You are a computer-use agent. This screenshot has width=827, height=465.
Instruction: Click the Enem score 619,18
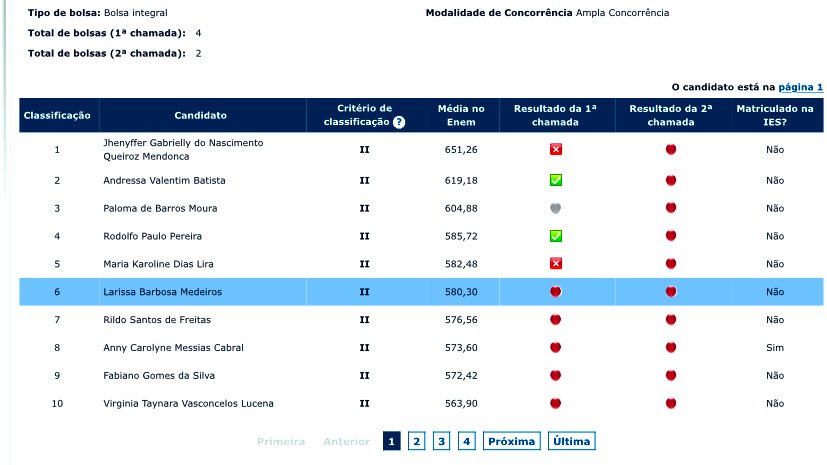click(461, 180)
